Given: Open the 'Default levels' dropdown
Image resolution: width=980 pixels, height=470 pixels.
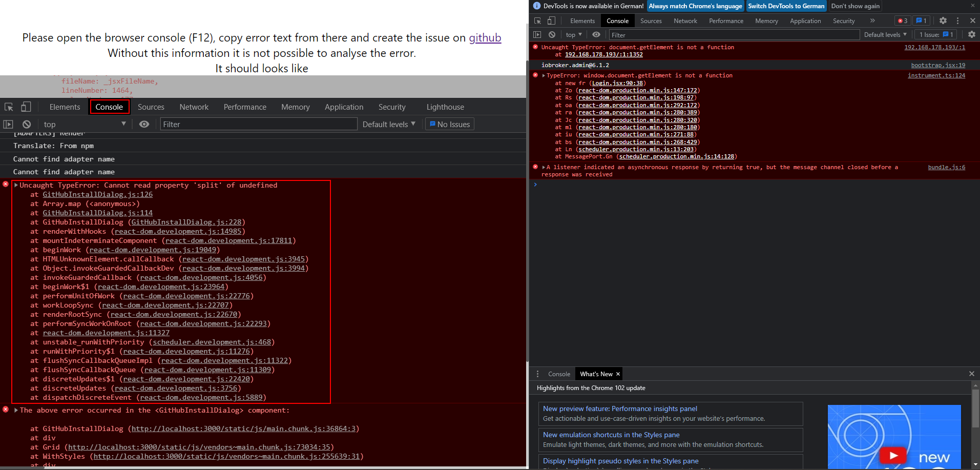Looking at the screenshot, I should pyautogui.click(x=885, y=34).
